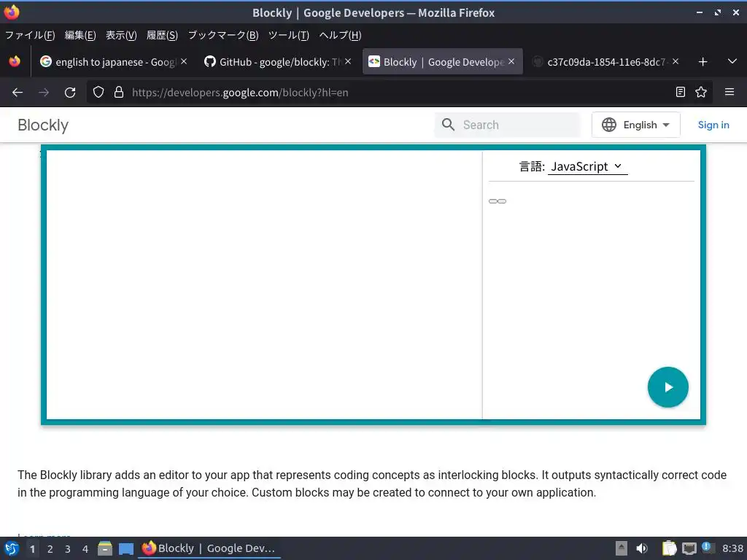Viewport: 747px width, 560px height.
Task: Switch to workspace 4
Action: click(85, 549)
